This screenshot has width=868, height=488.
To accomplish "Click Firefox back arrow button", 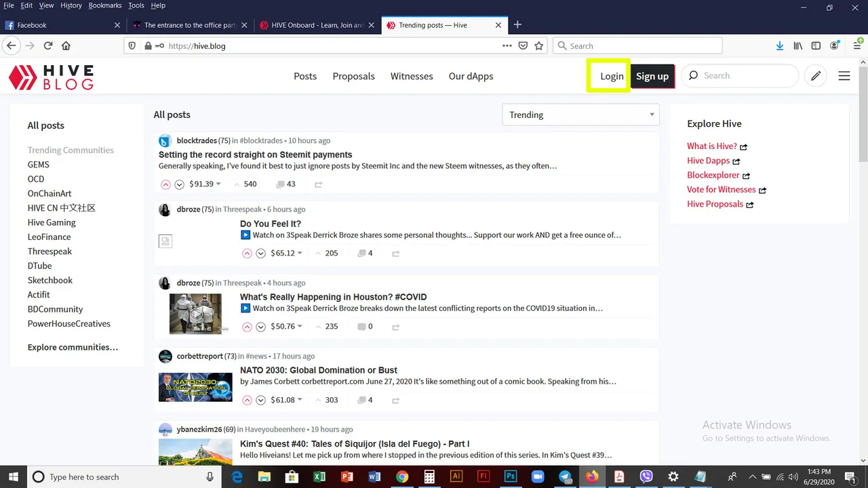I will pos(11,46).
